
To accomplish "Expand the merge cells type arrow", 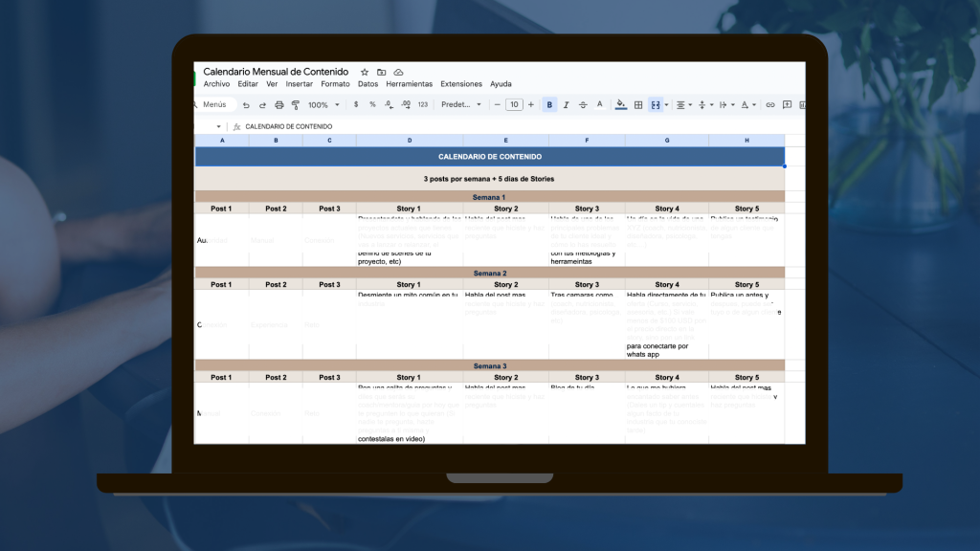I will [x=666, y=105].
